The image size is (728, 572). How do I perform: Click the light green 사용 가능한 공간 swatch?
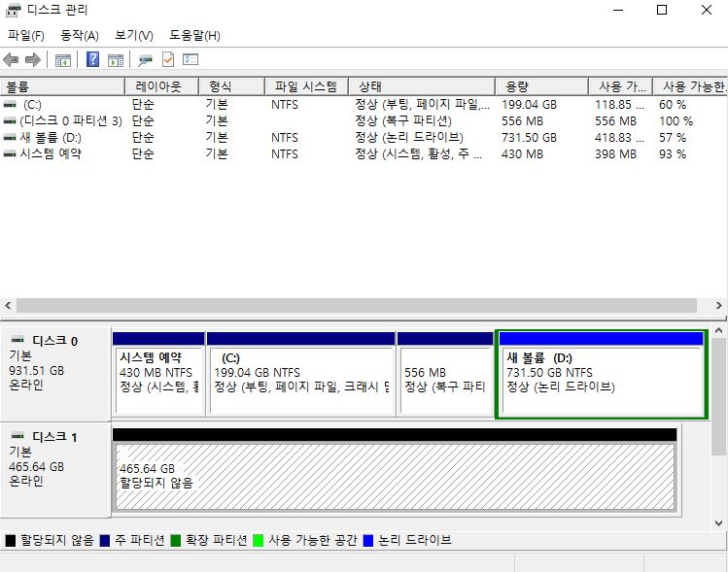coord(259,541)
